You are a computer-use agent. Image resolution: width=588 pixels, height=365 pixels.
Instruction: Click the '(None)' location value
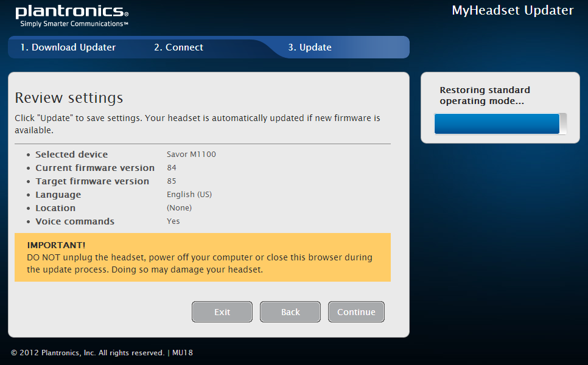[x=179, y=208]
